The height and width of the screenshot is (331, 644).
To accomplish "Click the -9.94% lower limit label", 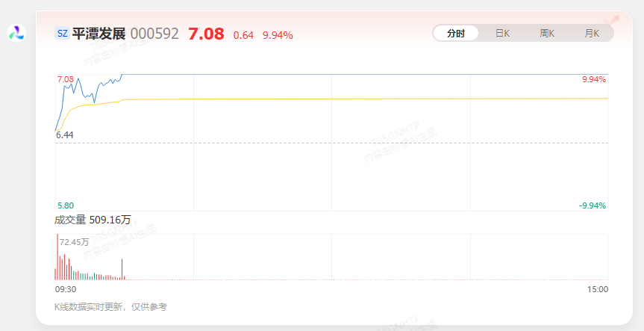I will (x=593, y=205).
